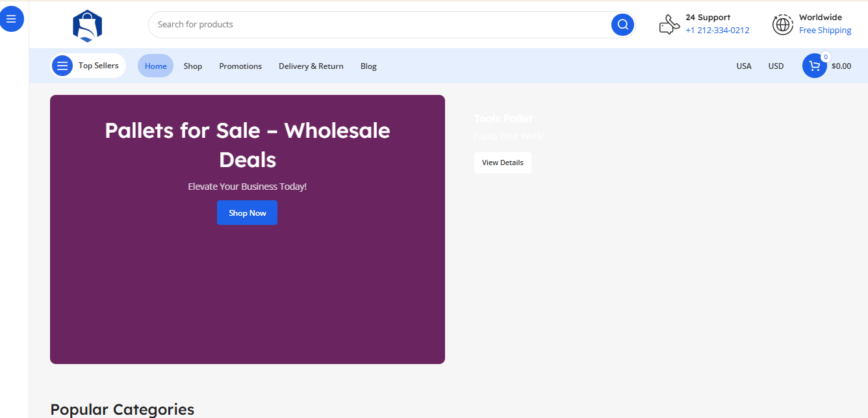Click the Pallets for Sale banner heading
This screenshot has width=868, height=418.
[248, 145]
